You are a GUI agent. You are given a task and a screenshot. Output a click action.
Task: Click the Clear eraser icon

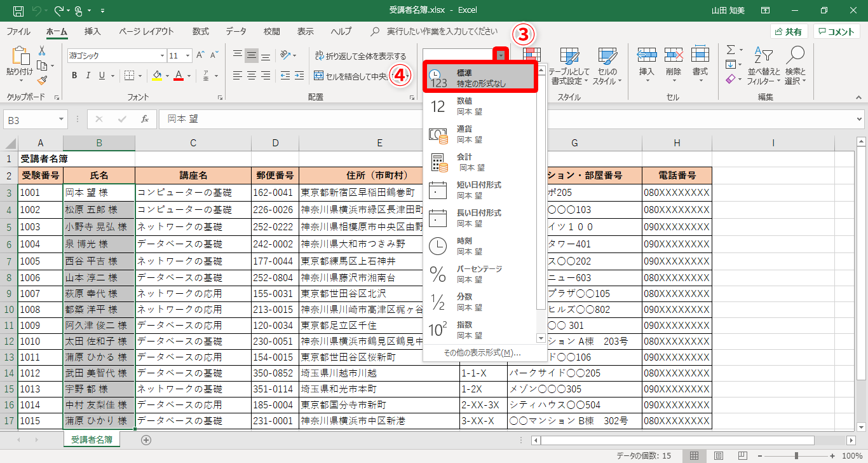pyautogui.click(x=731, y=79)
